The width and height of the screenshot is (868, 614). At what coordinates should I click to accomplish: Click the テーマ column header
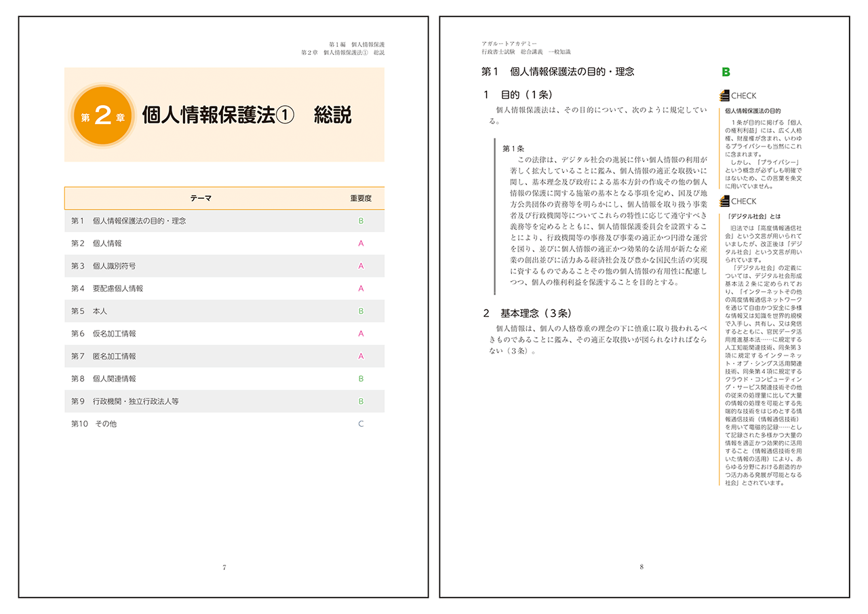click(x=201, y=198)
